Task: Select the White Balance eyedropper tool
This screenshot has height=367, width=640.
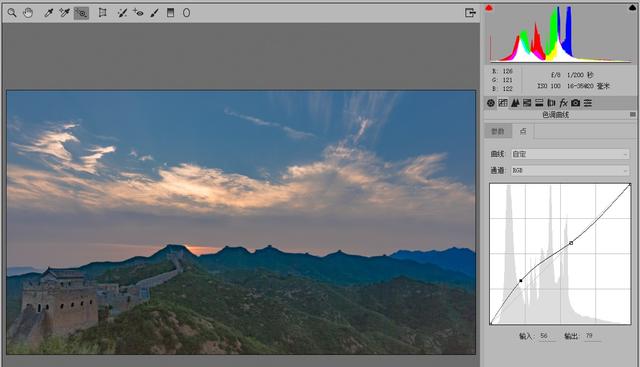Action: 48,13
